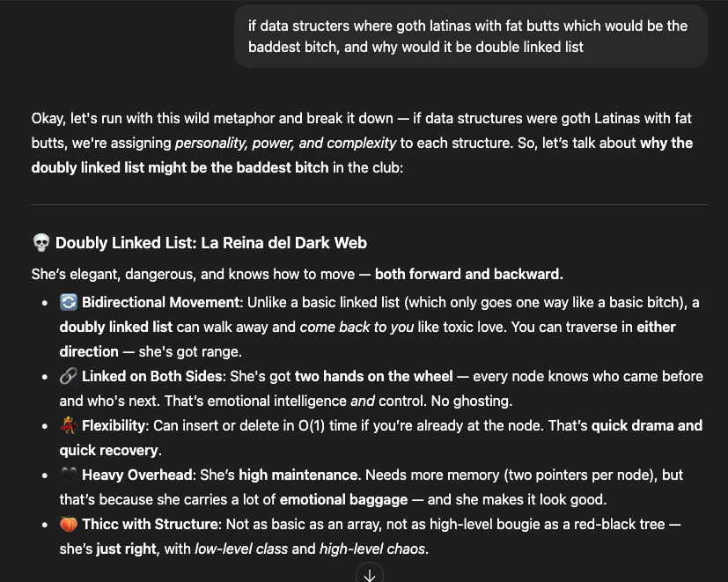Image resolution: width=728 pixels, height=582 pixels.
Task: Click the scroll-to-bottom arrow button
Action: pyautogui.click(x=370, y=573)
